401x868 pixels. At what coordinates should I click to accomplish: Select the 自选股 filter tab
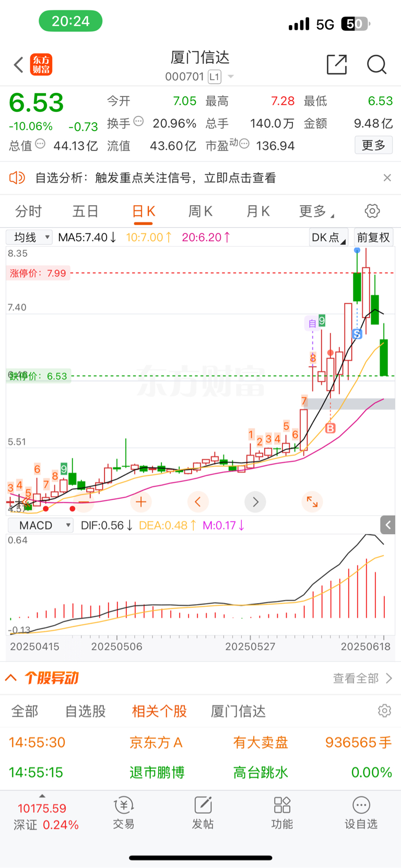(86, 711)
